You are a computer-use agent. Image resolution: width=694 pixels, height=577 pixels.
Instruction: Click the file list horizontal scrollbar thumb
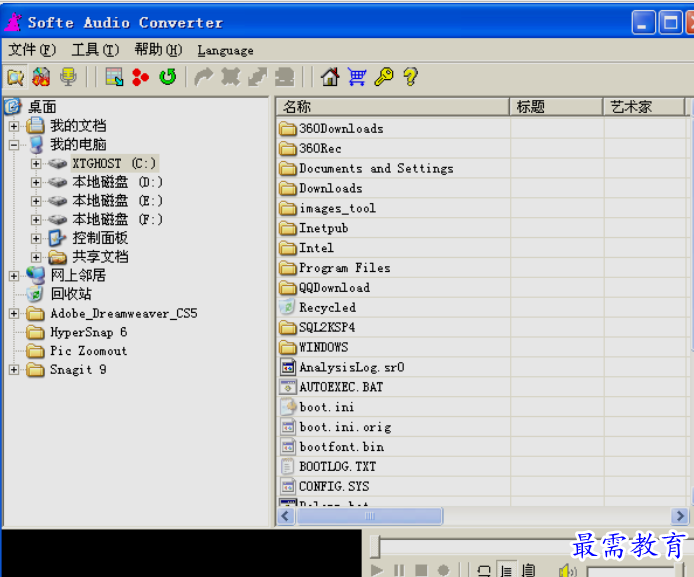tap(370, 516)
